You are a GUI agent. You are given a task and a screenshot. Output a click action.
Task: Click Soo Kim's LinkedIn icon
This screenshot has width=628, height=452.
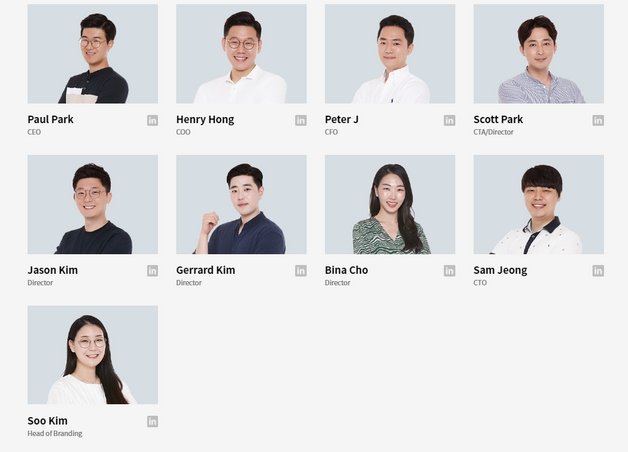click(x=152, y=421)
